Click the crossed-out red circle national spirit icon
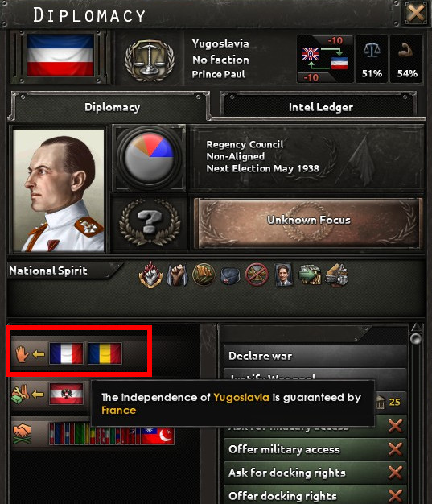 (x=257, y=275)
